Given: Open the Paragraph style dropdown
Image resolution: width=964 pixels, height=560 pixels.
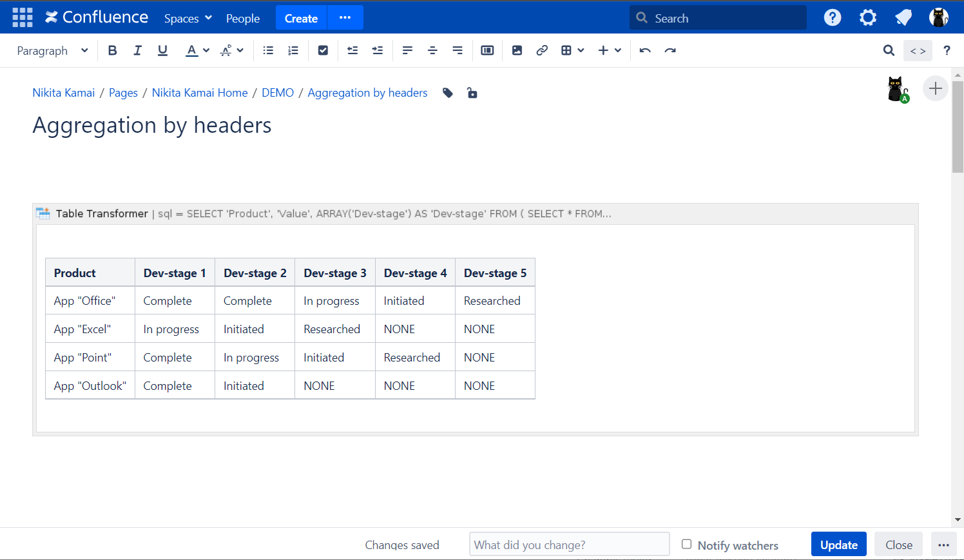Looking at the screenshot, I should click(x=52, y=50).
